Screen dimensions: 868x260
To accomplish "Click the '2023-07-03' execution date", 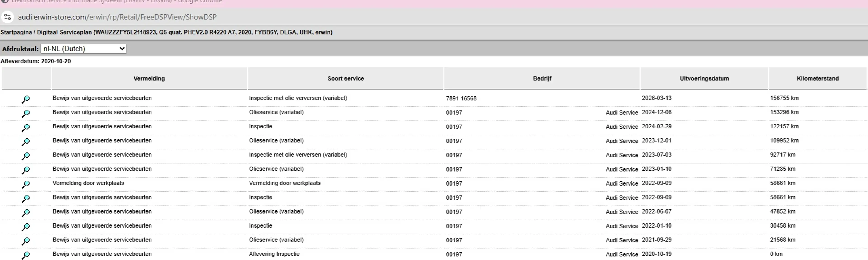I will coord(656,154).
